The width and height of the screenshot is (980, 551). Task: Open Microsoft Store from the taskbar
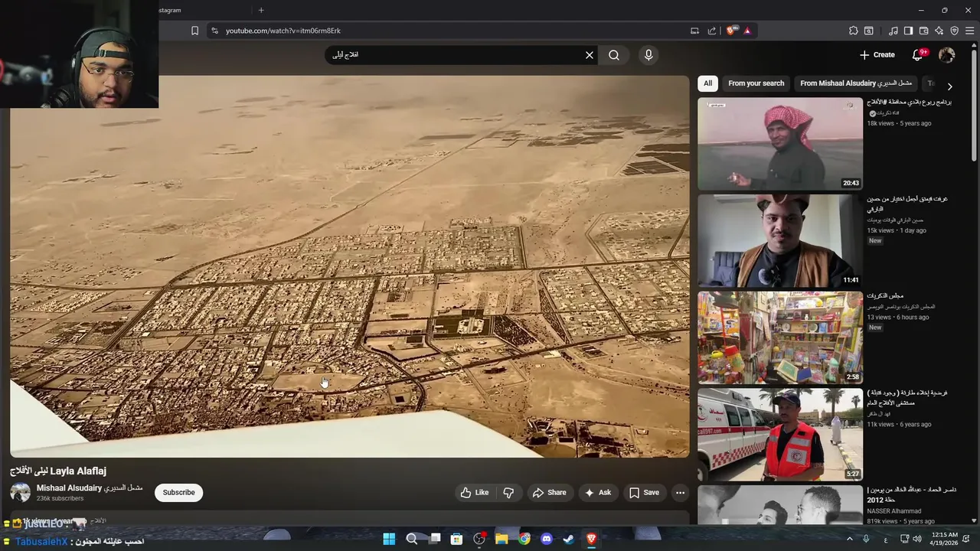click(x=456, y=539)
